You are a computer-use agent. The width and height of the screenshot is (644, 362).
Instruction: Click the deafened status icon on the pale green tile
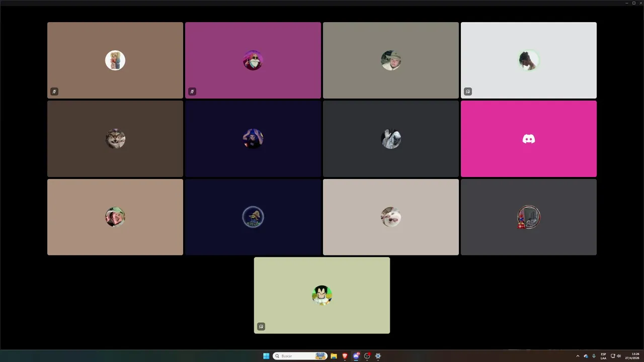[x=261, y=327]
